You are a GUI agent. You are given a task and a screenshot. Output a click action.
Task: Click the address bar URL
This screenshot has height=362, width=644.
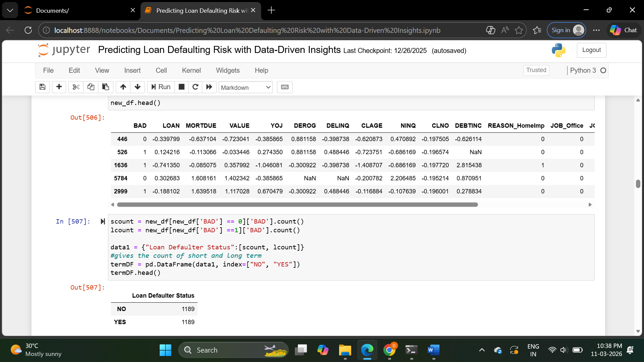[247, 30]
